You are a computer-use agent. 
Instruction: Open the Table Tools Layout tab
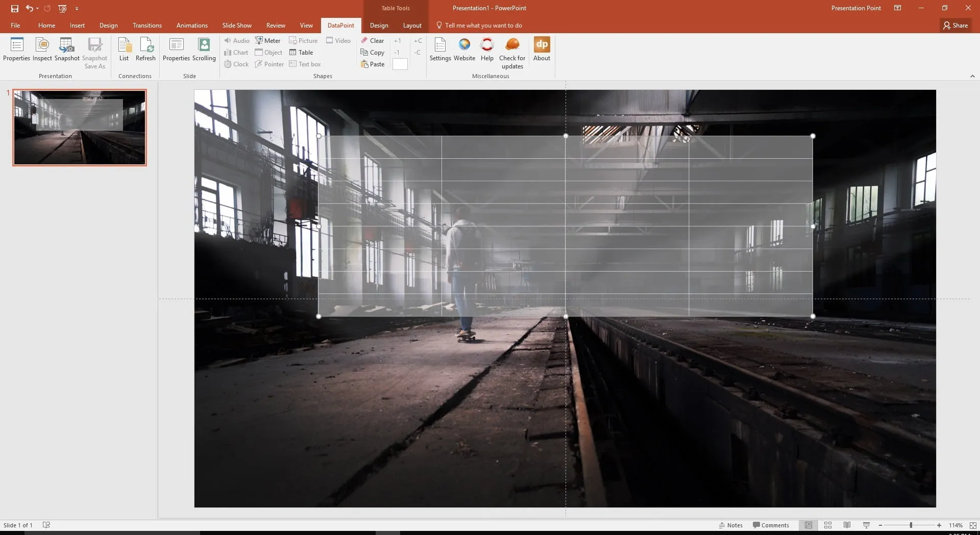pos(412,26)
